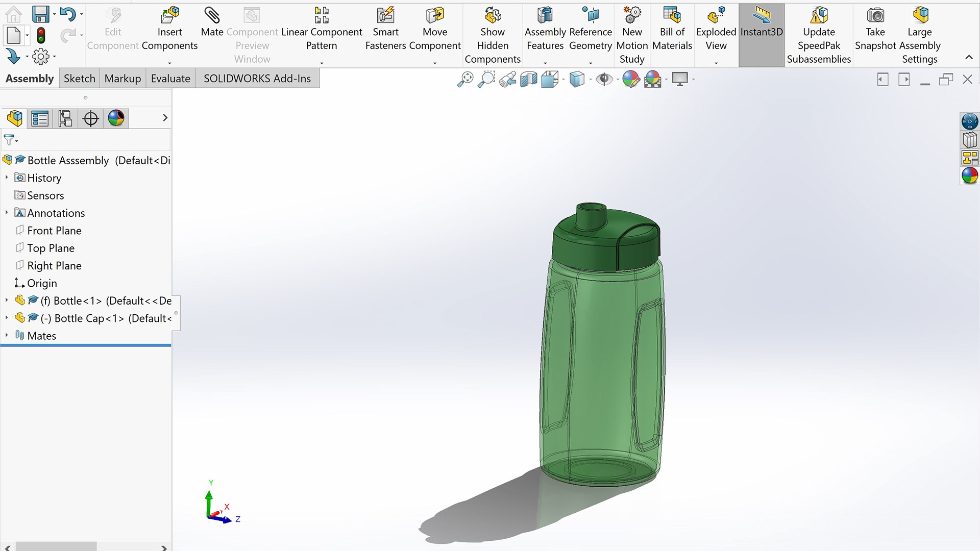Open Insert Components tool
Image resolution: width=980 pixels, height=551 pixels.
[x=169, y=16]
